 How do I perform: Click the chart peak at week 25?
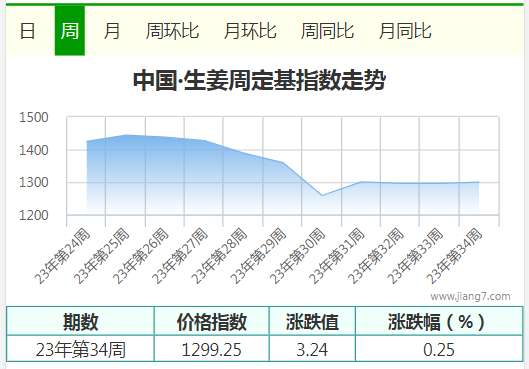[x=126, y=135]
